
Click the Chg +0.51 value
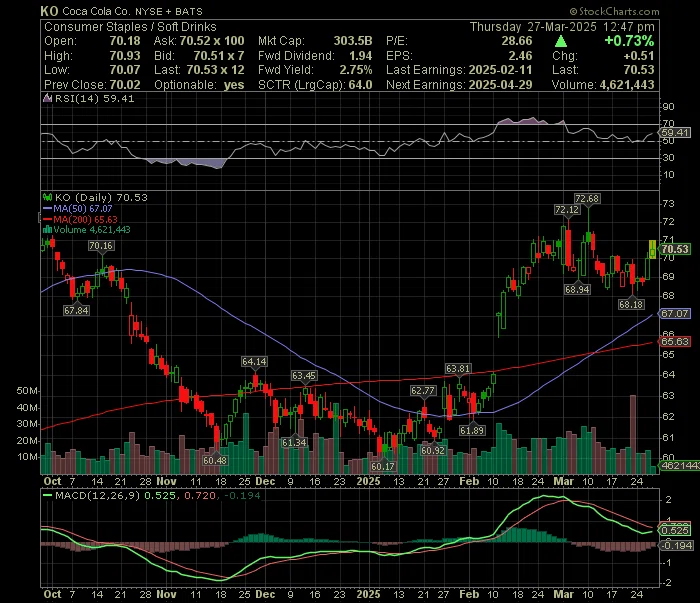tap(640, 56)
